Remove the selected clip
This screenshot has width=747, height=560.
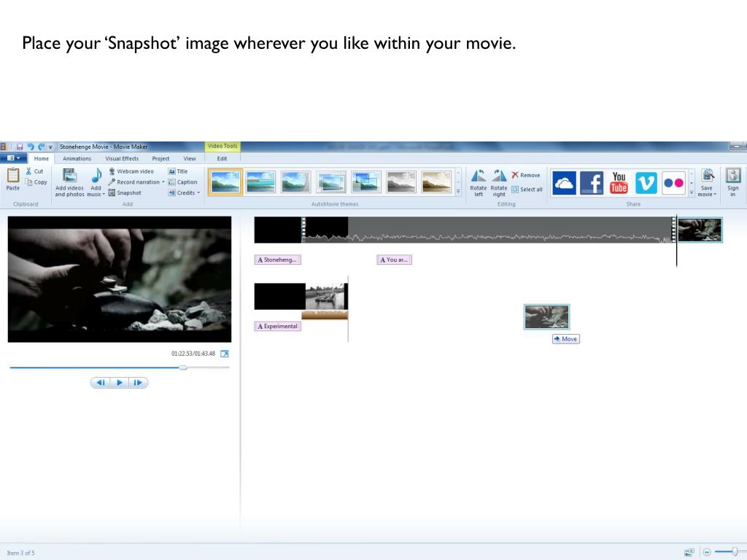coord(526,175)
